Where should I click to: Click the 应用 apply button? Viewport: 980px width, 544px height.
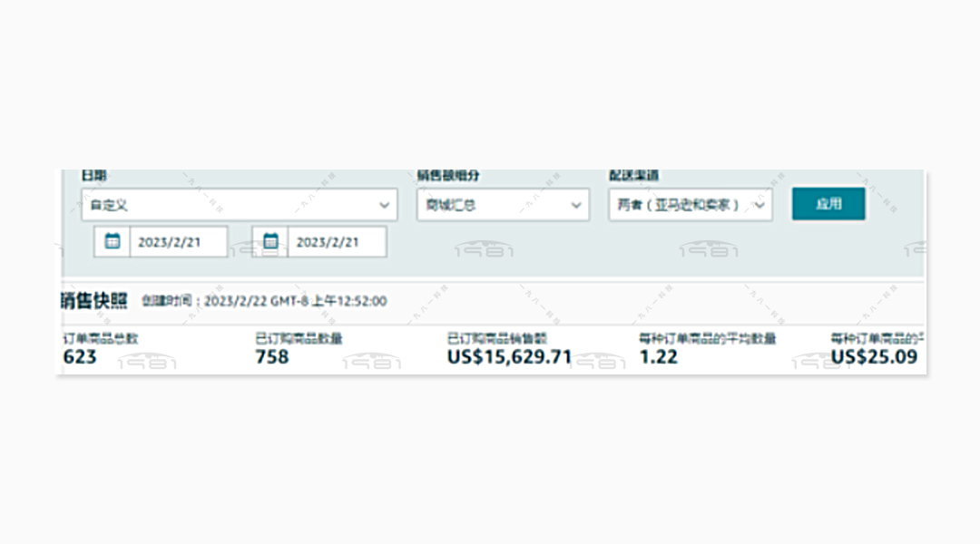pyautogui.click(x=828, y=204)
